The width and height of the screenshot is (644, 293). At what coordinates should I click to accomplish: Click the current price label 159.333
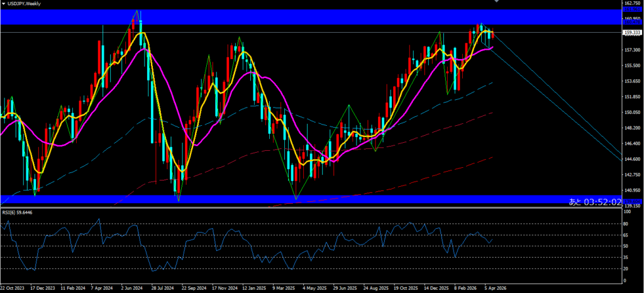point(631,32)
